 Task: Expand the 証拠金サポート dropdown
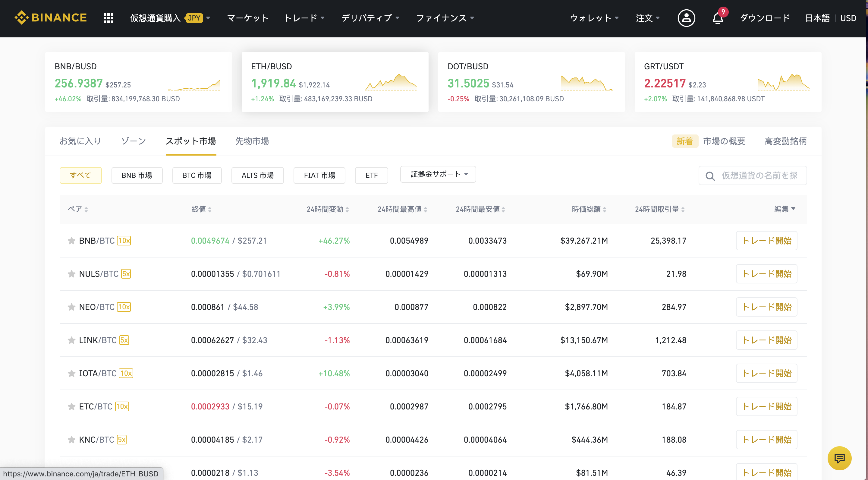[x=438, y=174]
